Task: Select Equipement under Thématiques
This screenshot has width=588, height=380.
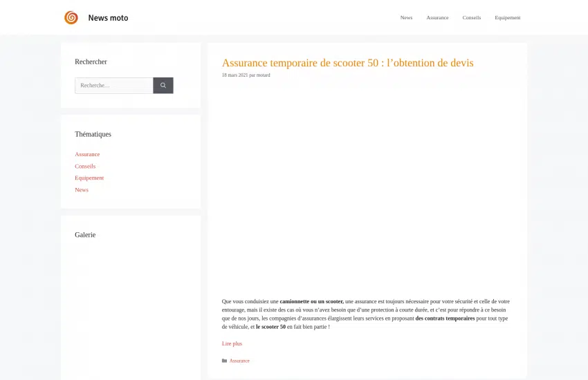Action: point(89,178)
